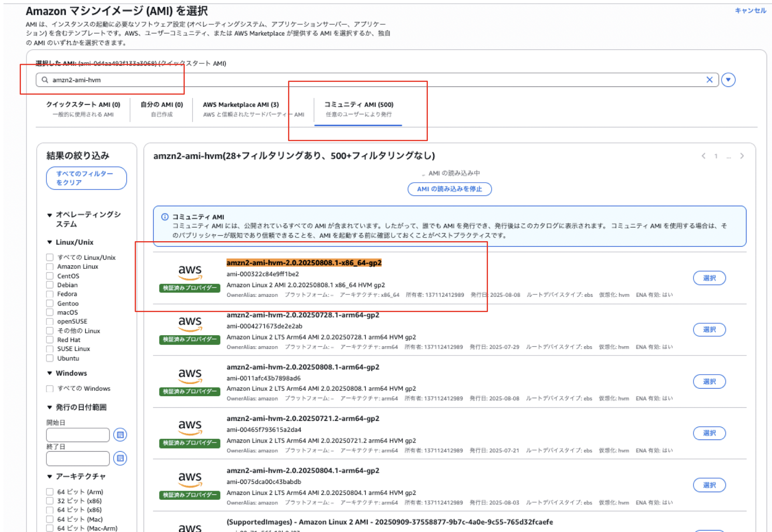
Task: Switch to Quick Start AMI tab
Action: pos(83,109)
